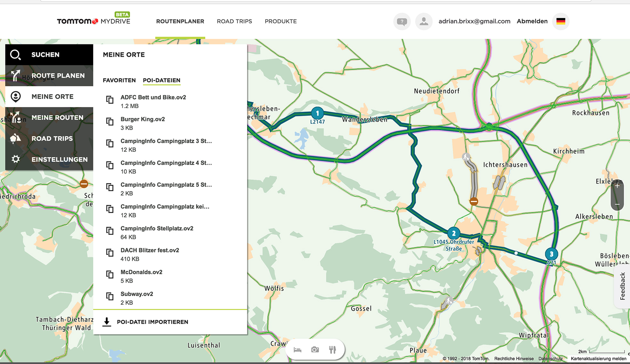The width and height of the screenshot is (630, 364).
Task: Click the Suchen magnifier icon
Action: pos(15,55)
